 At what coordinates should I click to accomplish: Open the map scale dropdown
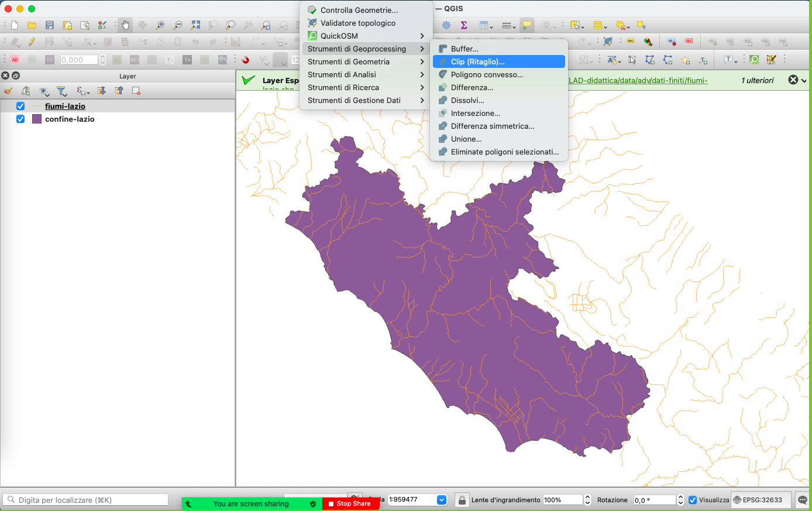[442, 500]
